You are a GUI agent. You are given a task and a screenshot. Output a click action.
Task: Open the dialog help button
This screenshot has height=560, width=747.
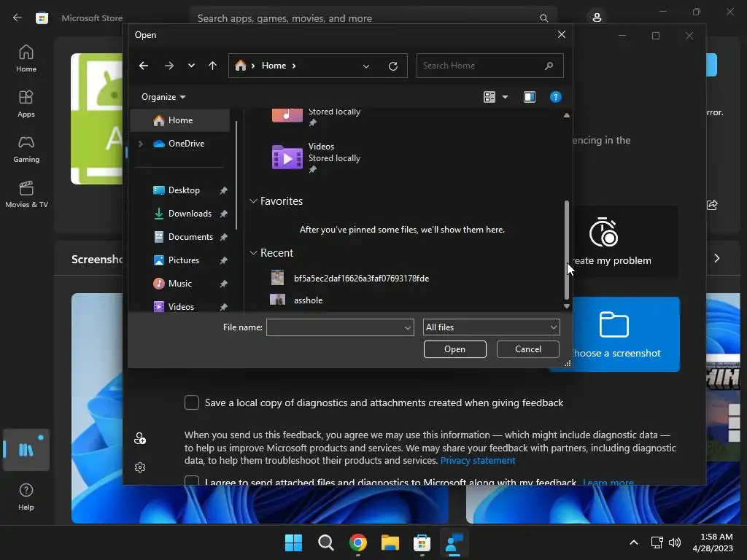click(555, 97)
